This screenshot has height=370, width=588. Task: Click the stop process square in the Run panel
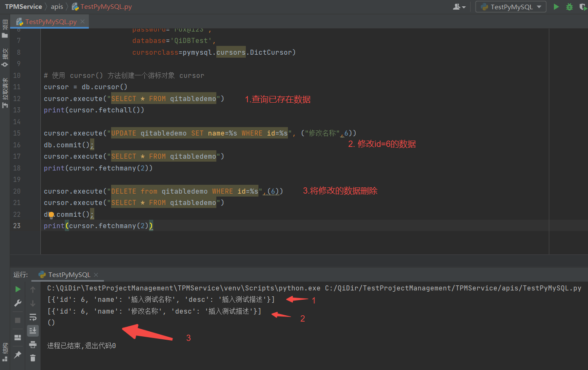pos(18,320)
